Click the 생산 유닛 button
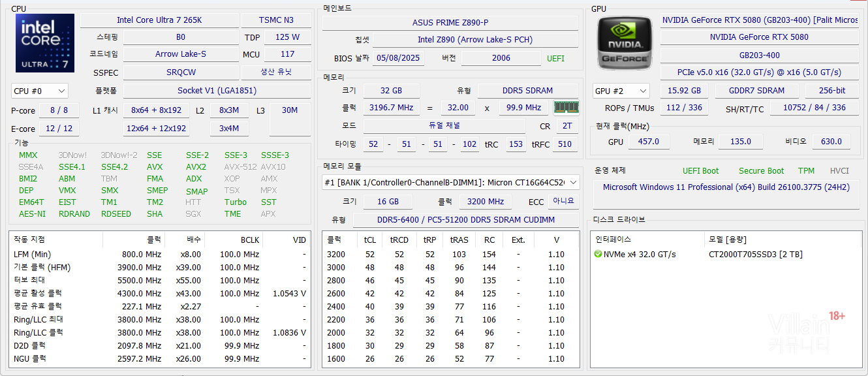This screenshot has width=868, height=376. pyautogui.click(x=276, y=72)
